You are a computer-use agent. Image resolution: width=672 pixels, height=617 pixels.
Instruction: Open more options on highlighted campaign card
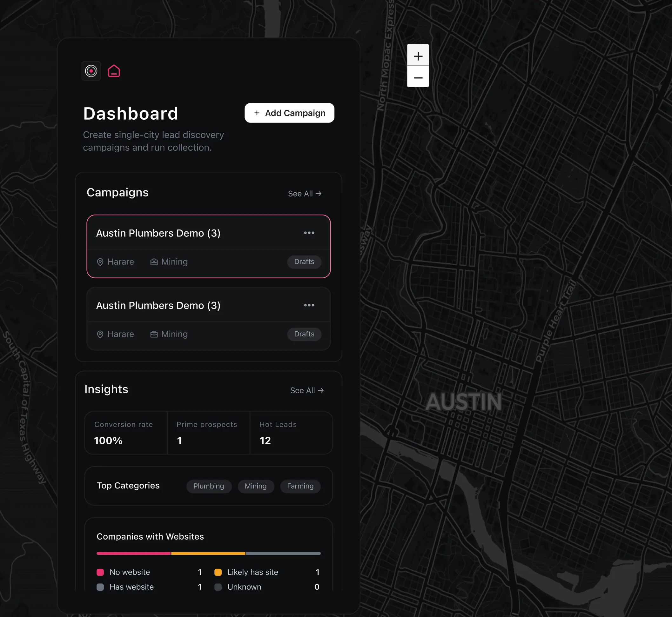click(x=309, y=233)
